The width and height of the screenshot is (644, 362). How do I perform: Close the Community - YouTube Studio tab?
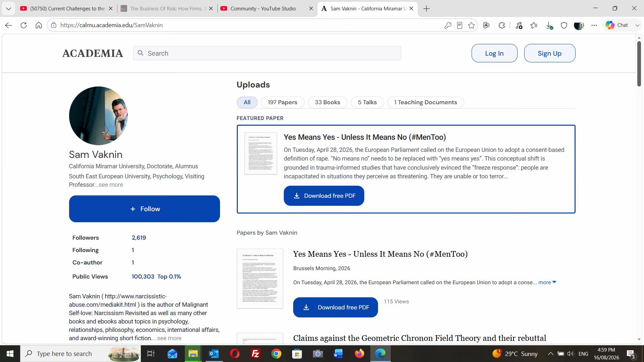pyautogui.click(x=311, y=8)
